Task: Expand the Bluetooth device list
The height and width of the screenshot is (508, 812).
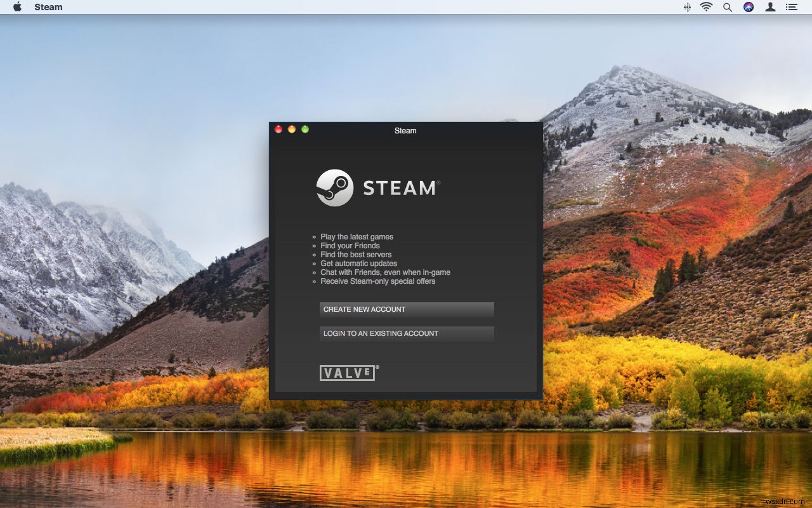Action: [x=687, y=7]
